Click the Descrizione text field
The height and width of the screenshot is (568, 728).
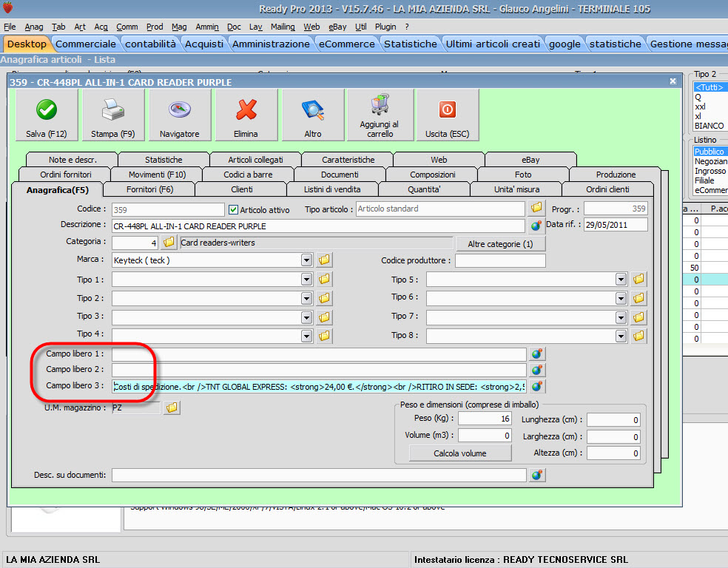(x=318, y=226)
